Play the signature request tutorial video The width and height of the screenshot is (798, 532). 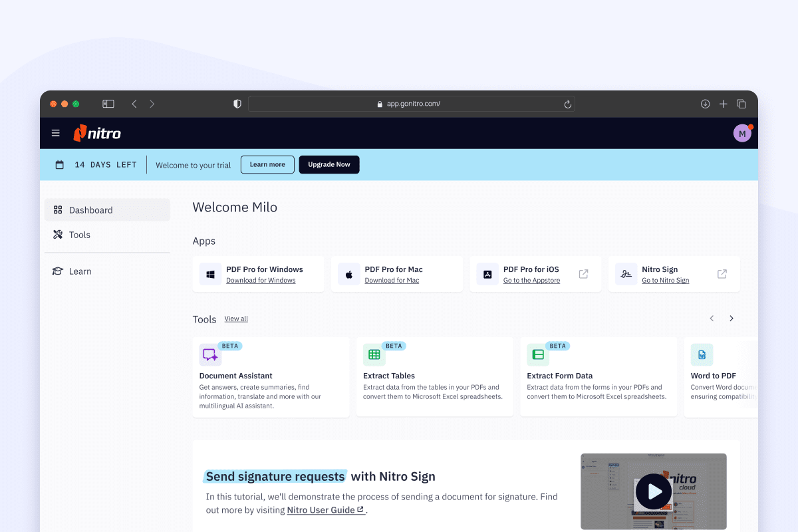653,491
